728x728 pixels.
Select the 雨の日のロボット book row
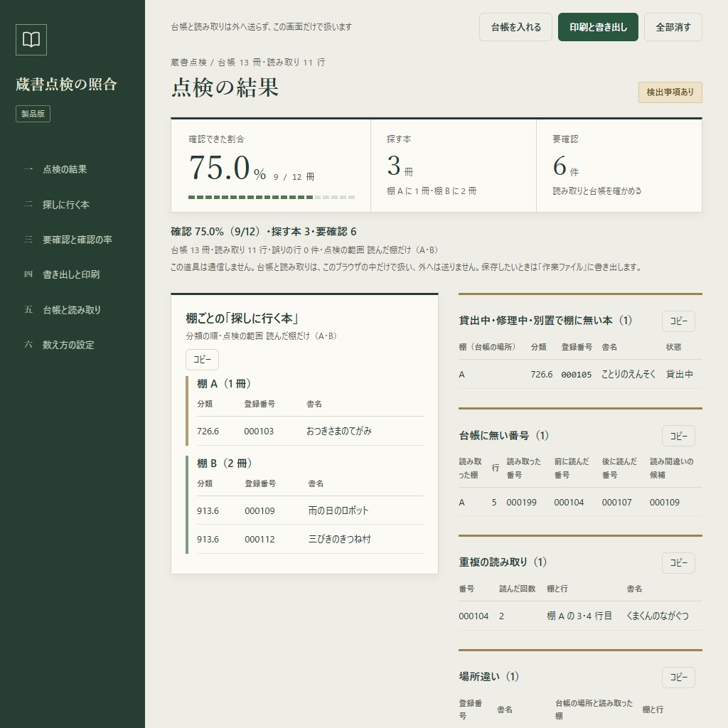(x=310, y=510)
